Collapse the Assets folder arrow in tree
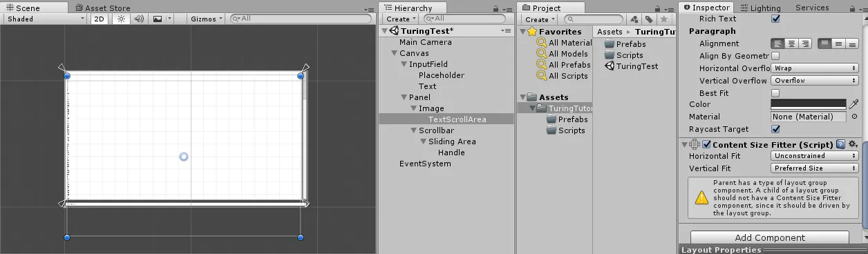Viewport: 868px width, 254px height. click(522, 97)
